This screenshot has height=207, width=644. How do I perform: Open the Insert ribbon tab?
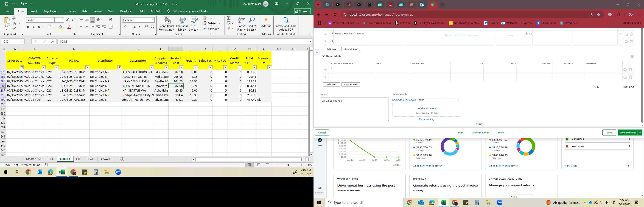34,11
